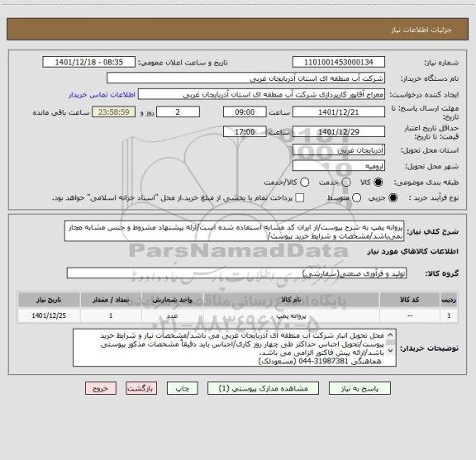Click the نام کالا column header

pos(291,300)
